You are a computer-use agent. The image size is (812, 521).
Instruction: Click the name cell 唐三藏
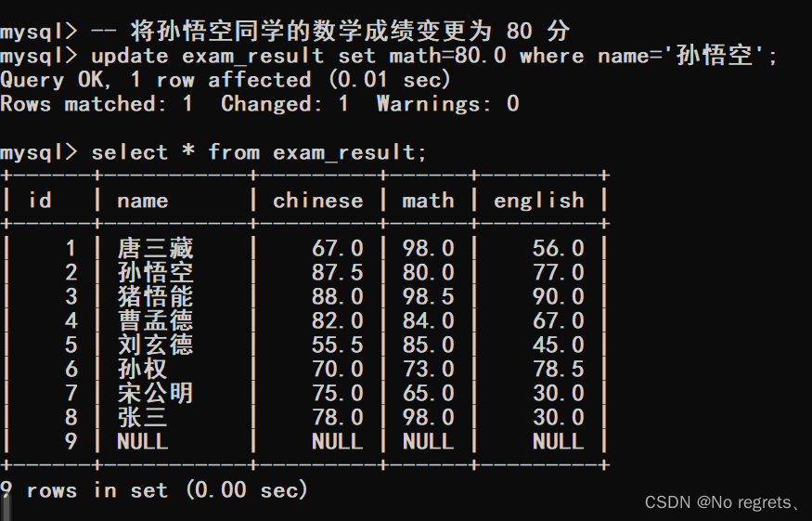(155, 248)
